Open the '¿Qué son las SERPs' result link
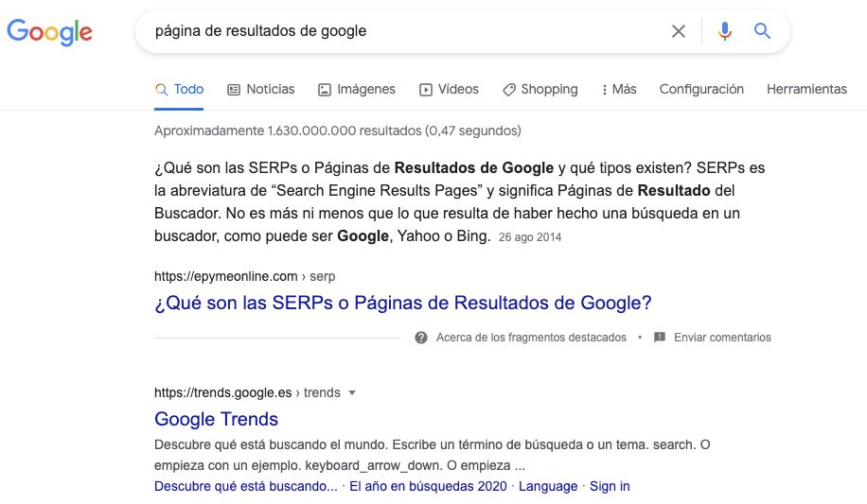The height and width of the screenshot is (504, 867). tap(403, 303)
